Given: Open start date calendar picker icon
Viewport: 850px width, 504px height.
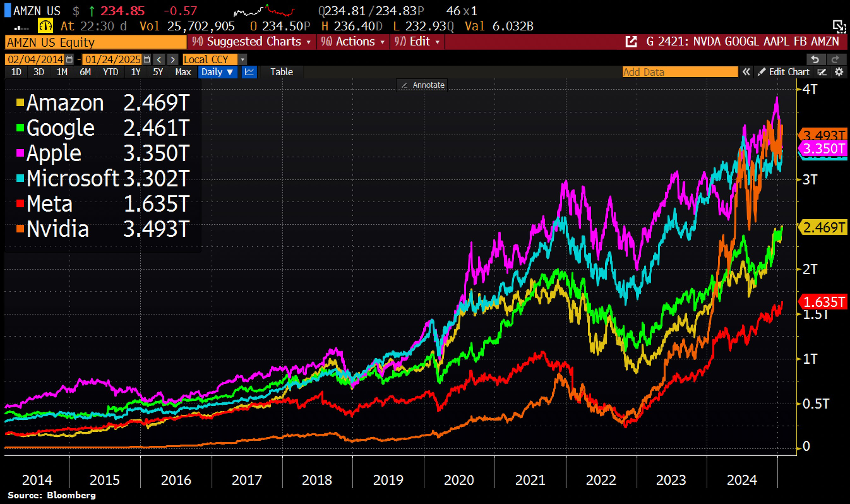Looking at the screenshot, I should point(70,59).
